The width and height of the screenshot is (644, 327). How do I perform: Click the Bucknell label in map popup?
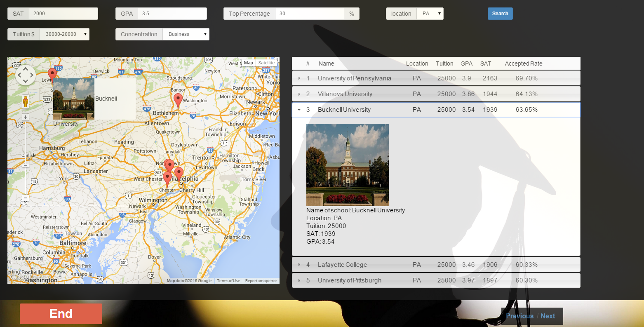(106, 99)
